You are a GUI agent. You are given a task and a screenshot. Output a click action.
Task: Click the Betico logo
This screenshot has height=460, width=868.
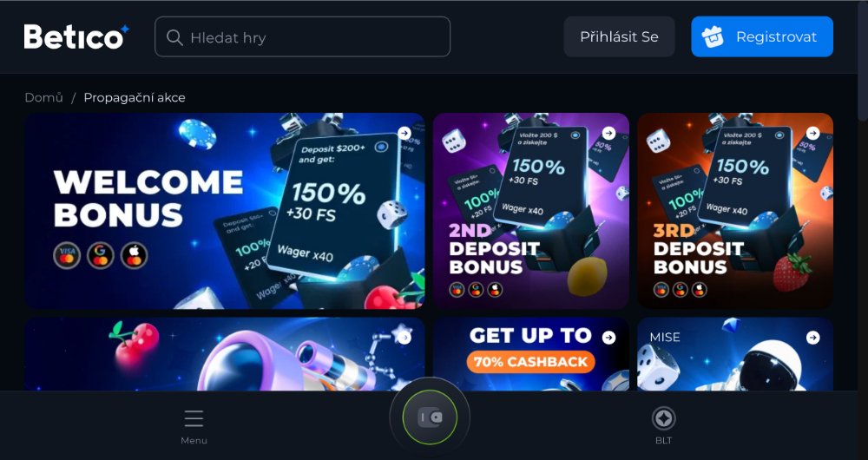point(76,37)
